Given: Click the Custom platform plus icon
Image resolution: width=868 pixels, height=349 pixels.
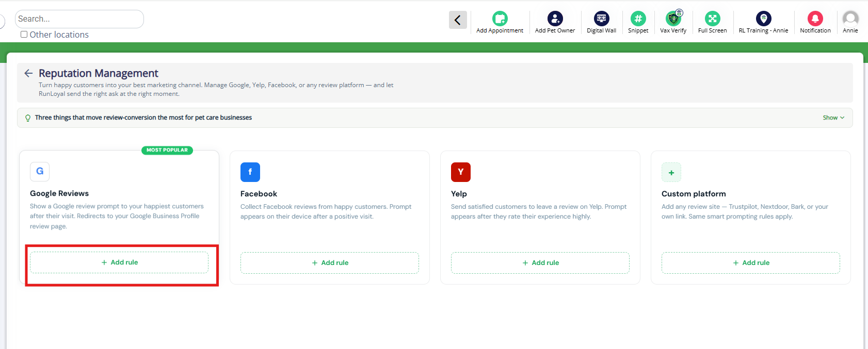Looking at the screenshot, I should point(671,172).
